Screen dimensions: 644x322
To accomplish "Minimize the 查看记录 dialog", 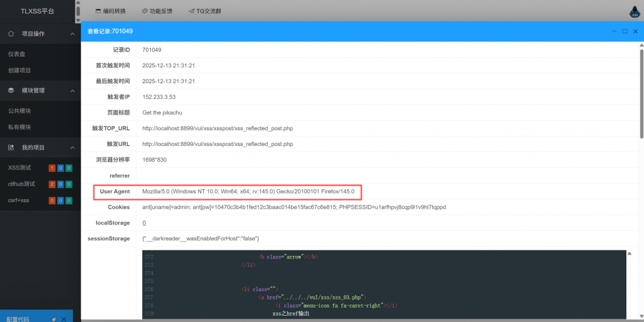I will click(x=614, y=31).
